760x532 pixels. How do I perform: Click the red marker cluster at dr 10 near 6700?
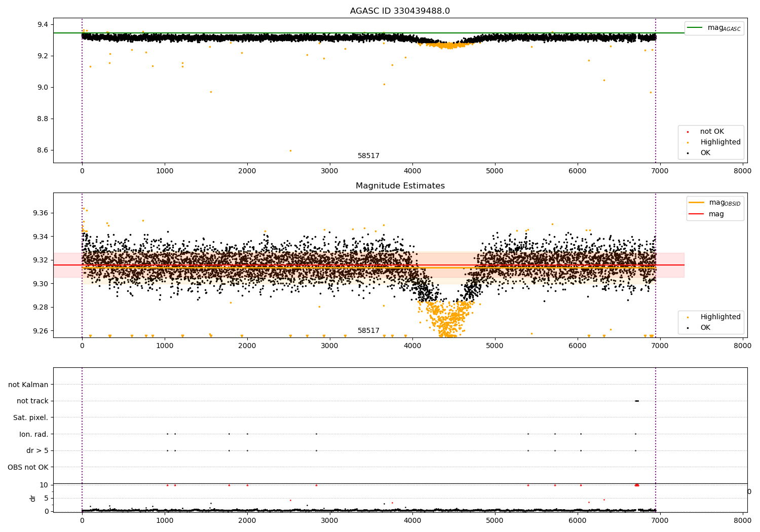coord(637,485)
